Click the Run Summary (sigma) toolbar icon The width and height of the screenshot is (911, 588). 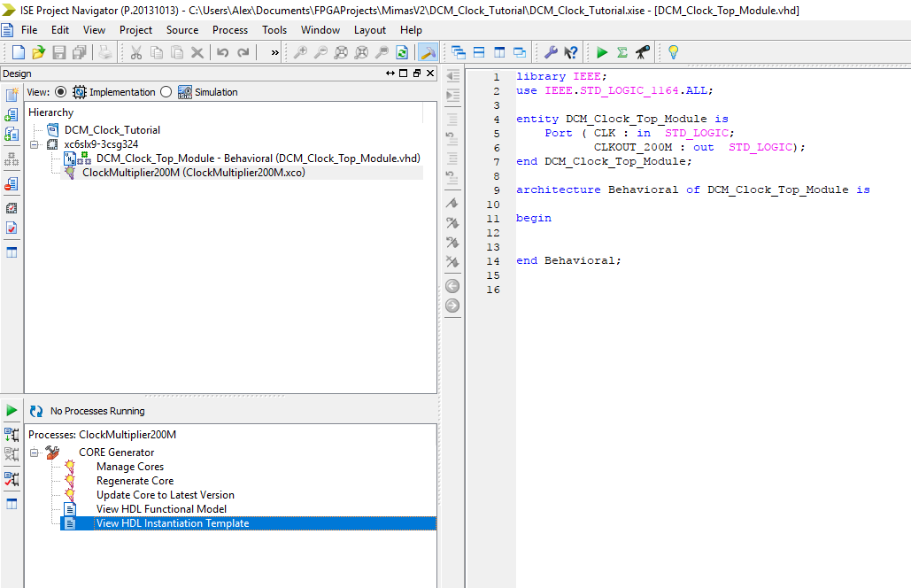pyautogui.click(x=623, y=51)
